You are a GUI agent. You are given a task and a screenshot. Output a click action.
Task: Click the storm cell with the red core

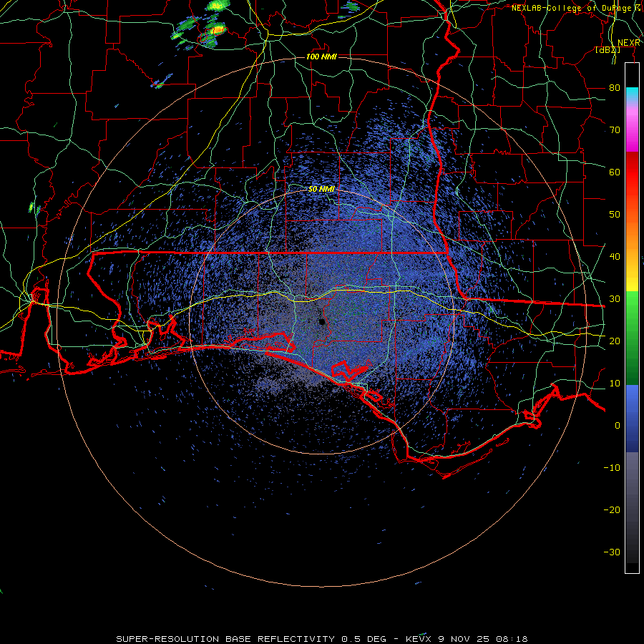tap(216, 31)
